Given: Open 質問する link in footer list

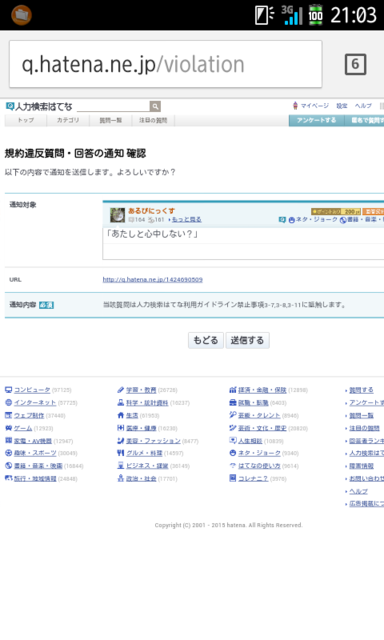Looking at the screenshot, I should (361, 390).
